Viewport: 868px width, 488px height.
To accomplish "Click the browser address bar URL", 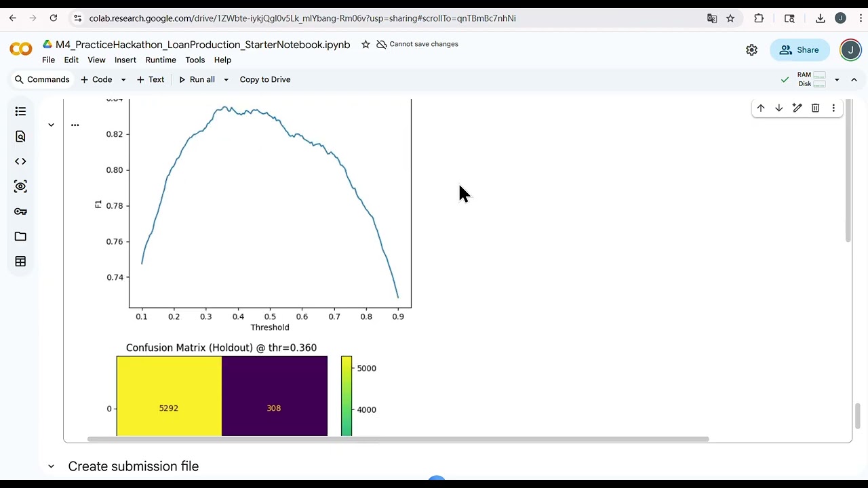I will click(302, 18).
